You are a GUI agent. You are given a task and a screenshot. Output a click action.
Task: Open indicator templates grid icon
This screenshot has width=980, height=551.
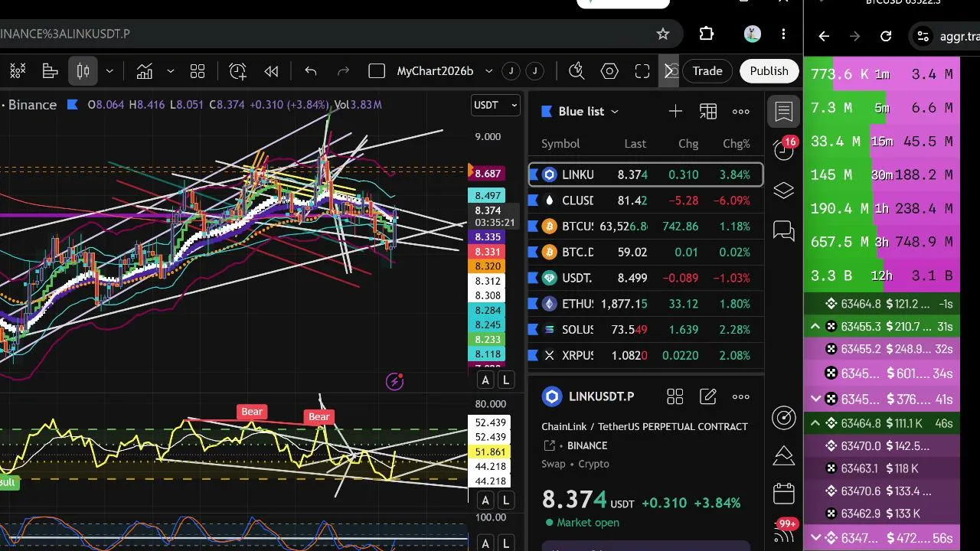point(198,71)
